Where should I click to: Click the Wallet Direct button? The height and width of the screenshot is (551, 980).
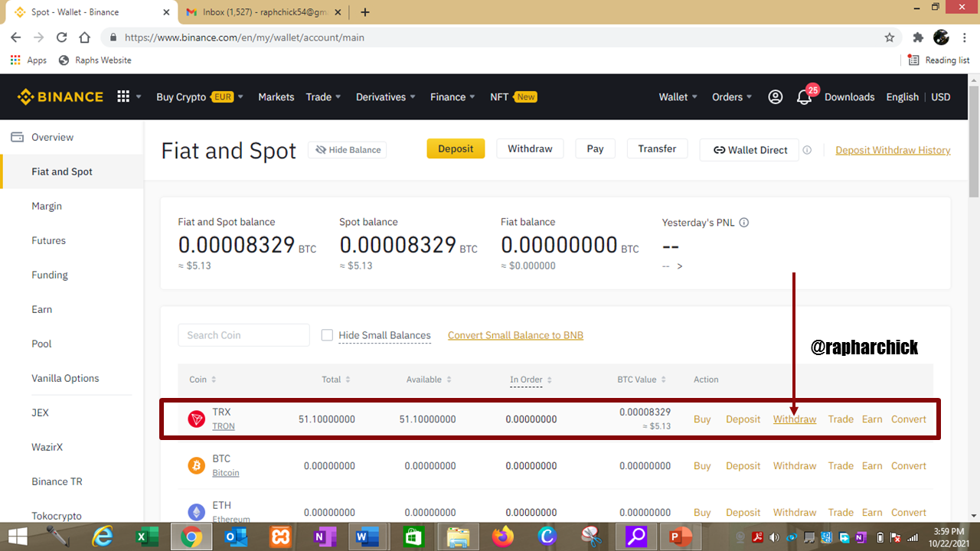click(x=750, y=150)
